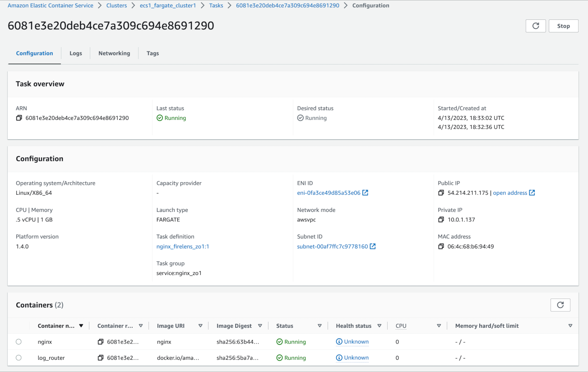Screen dimensions: 588x372
Task: Open task definition nginx_firelens_zo1:1 link
Action: click(183, 247)
